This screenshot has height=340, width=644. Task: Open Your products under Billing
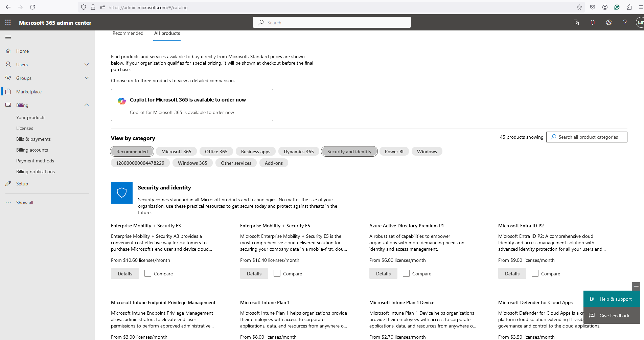(x=31, y=117)
